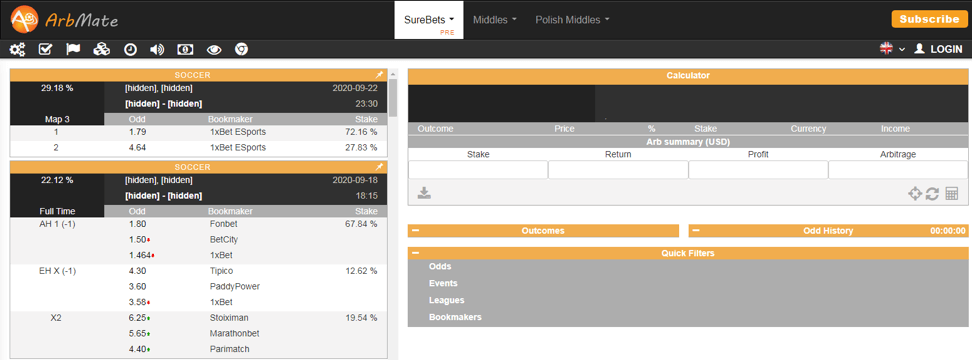Image resolution: width=972 pixels, height=360 pixels.
Task: Click the calculator download icon
Action: pos(424,193)
